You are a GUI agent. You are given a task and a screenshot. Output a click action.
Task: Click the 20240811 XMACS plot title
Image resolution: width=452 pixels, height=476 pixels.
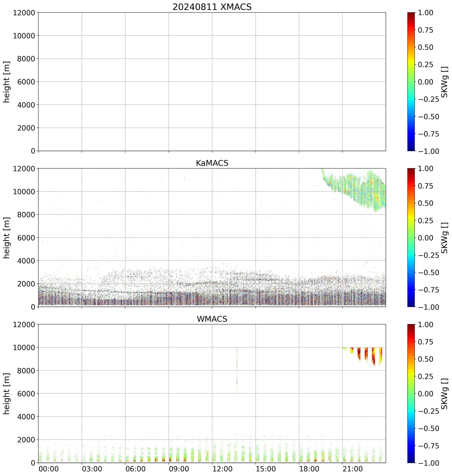[212, 7]
